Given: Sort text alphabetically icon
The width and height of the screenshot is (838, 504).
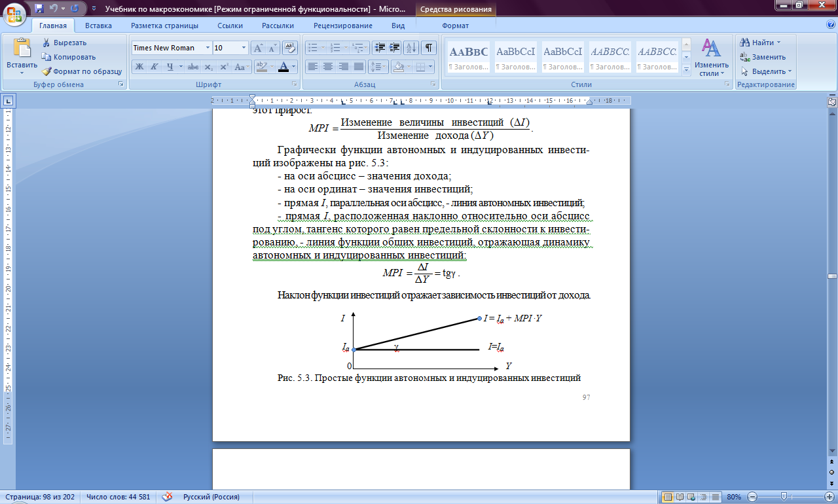Looking at the screenshot, I should [411, 48].
